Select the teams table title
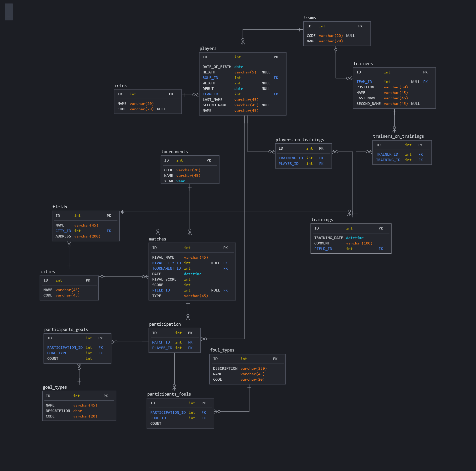 [x=310, y=17]
